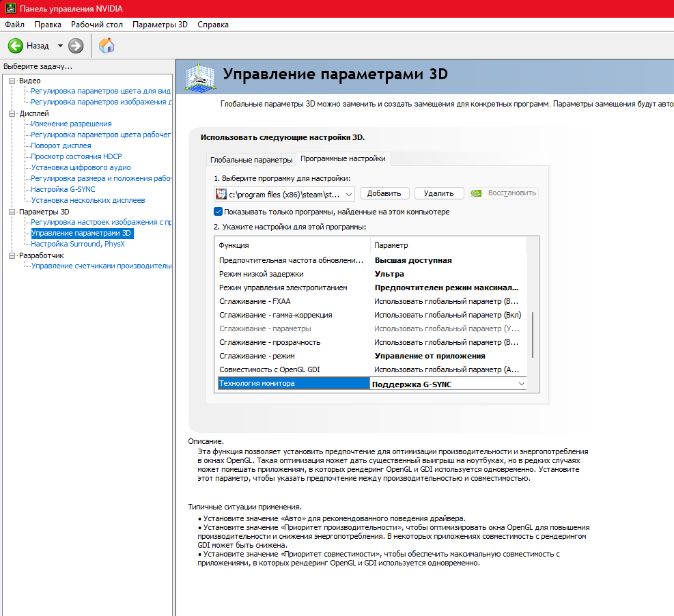Click the Добавить button
Viewport: 674px width, 616px height.
(384, 193)
